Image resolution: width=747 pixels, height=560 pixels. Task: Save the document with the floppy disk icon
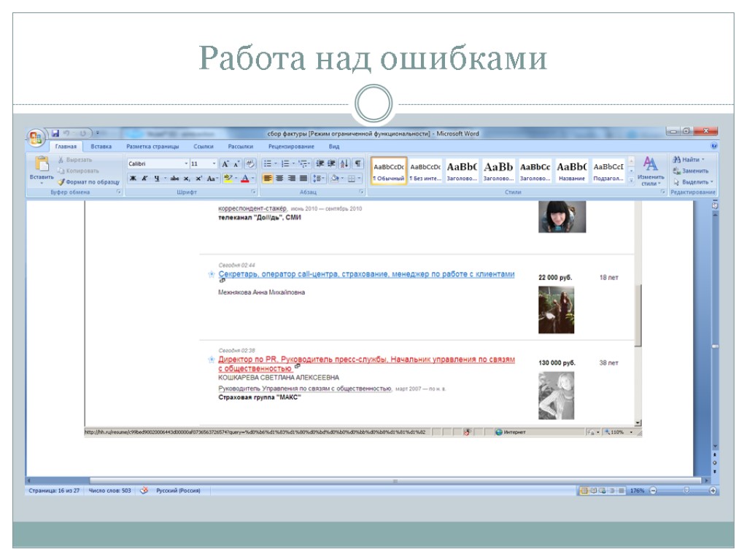tap(55, 133)
